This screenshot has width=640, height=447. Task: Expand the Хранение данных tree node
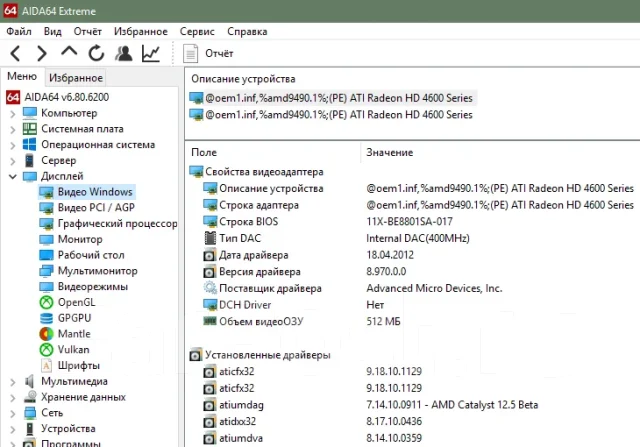point(13,398)
